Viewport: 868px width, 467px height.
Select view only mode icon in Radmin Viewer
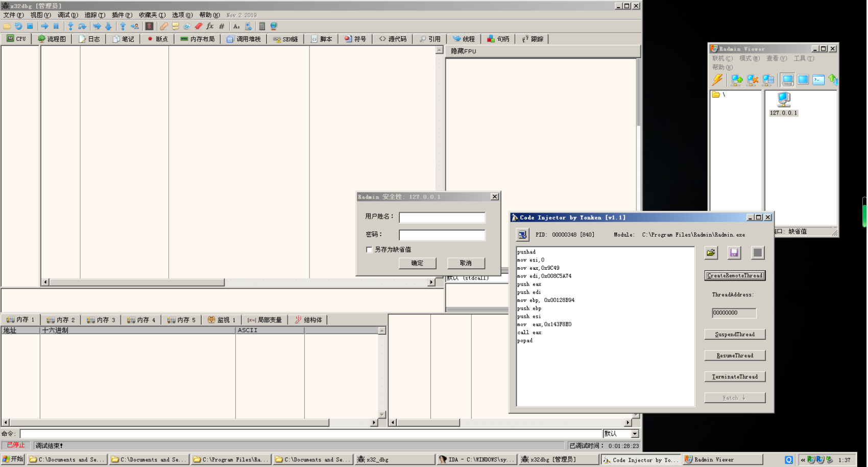803,80
